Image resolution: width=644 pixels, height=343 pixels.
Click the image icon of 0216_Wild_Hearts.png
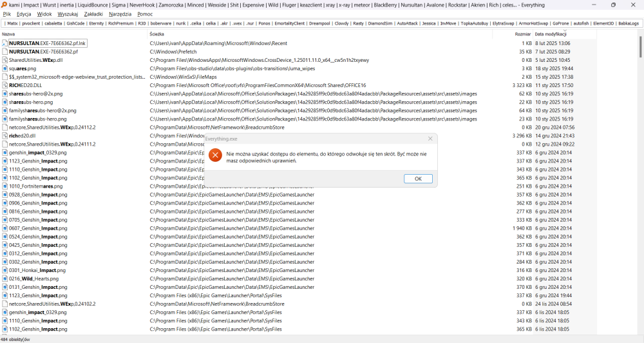click(5, 279)
